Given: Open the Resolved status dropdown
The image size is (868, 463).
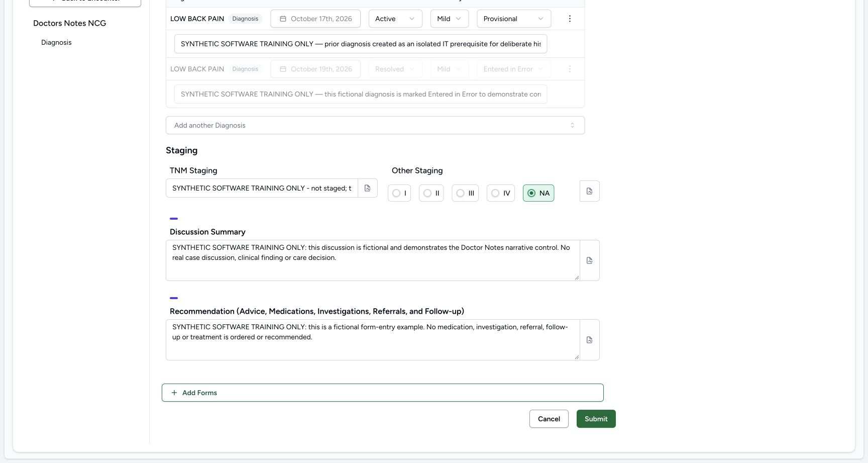Looking at the screenshot, I should (395, 69).
